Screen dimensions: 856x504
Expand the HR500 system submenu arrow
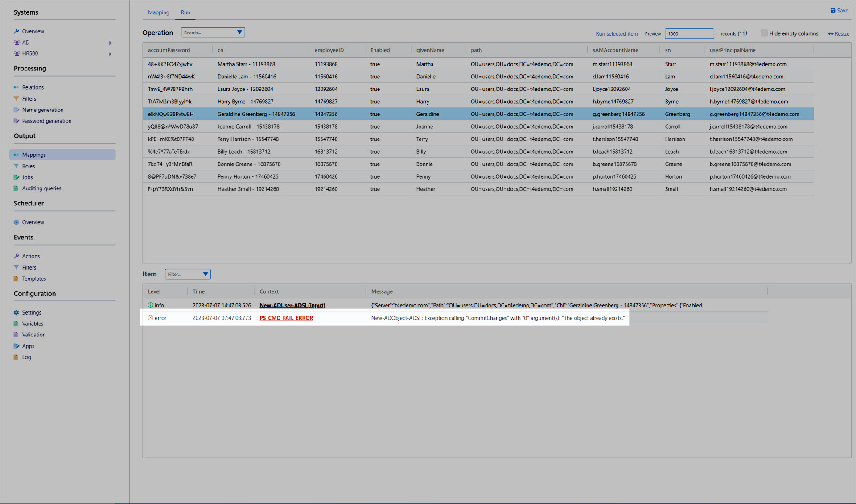click(x=110, y=54)
